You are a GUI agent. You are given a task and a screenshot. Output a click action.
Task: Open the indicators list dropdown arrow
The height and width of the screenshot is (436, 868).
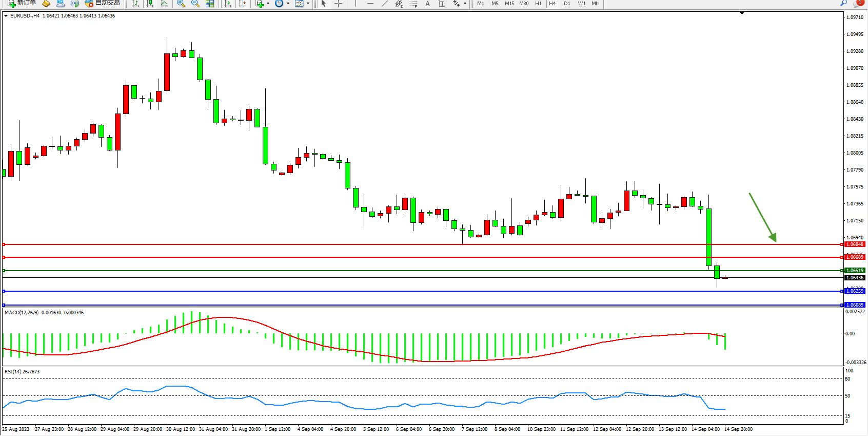[268, 4]
